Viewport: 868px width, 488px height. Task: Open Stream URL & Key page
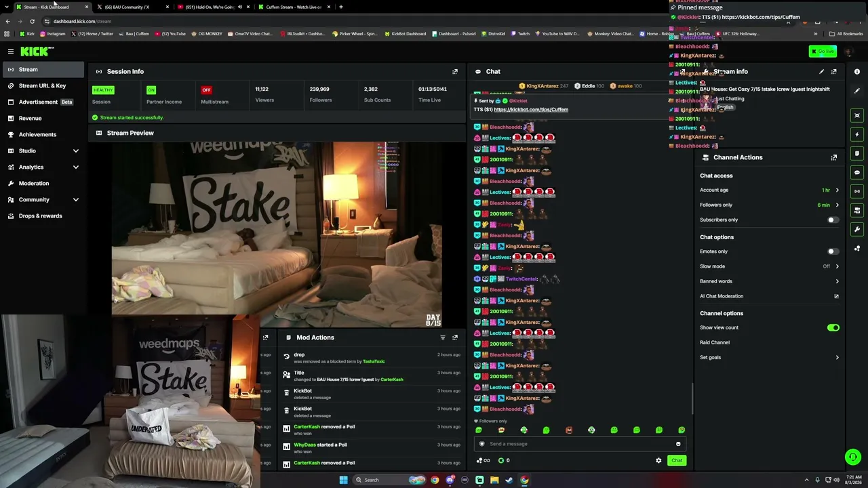pos(42,85)
